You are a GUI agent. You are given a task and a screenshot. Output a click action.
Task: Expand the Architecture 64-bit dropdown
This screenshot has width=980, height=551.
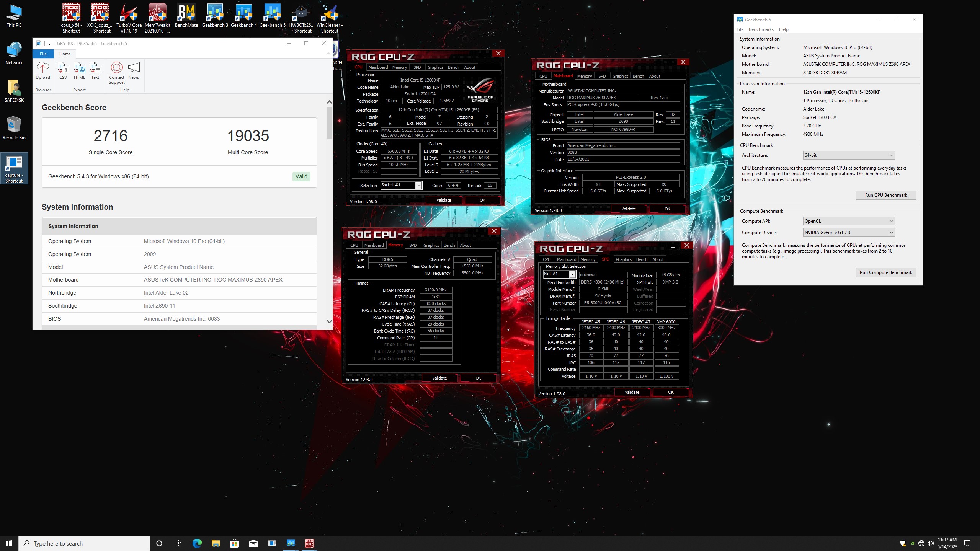pos(849,155)
